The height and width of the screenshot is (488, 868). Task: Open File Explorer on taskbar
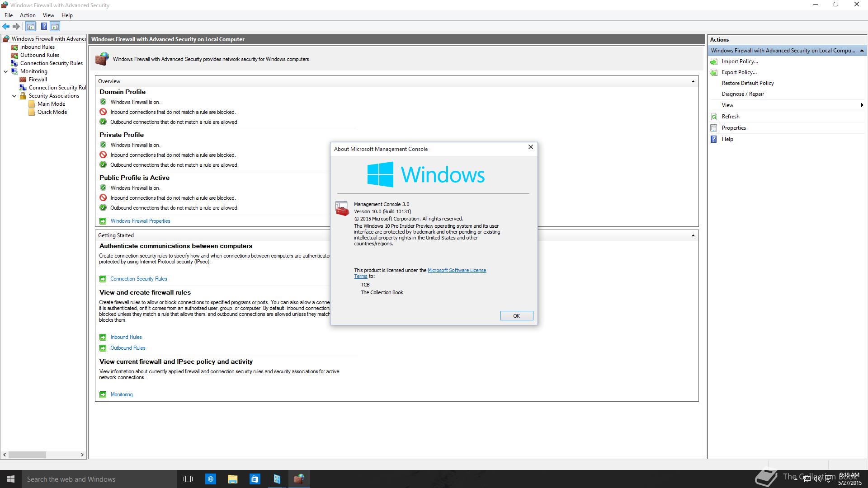(232, 479)
